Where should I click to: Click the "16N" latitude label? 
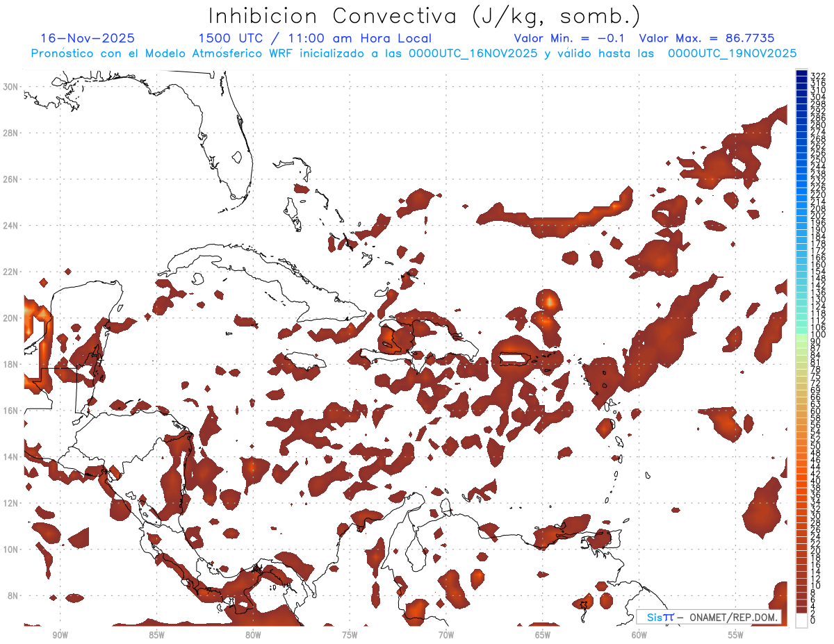coord(11,411)
